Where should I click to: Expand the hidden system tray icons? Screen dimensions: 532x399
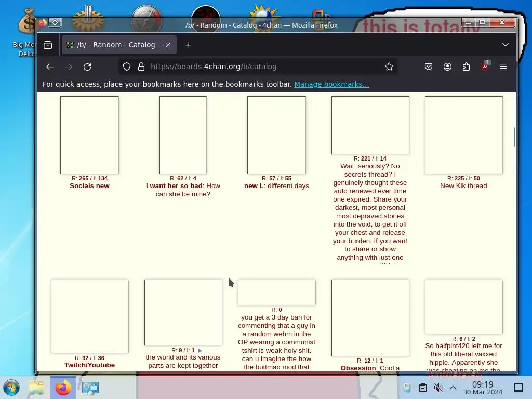[453, 388]
